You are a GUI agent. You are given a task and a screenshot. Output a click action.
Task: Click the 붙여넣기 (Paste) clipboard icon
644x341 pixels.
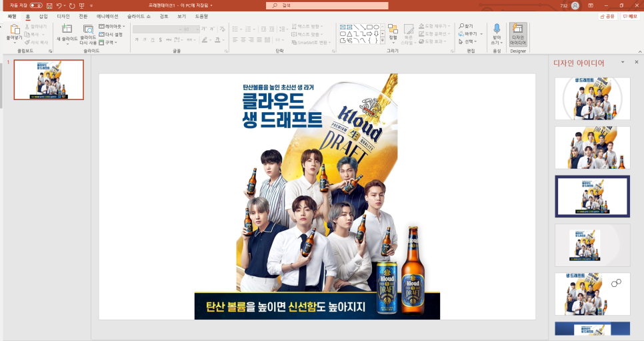[15, 29]
